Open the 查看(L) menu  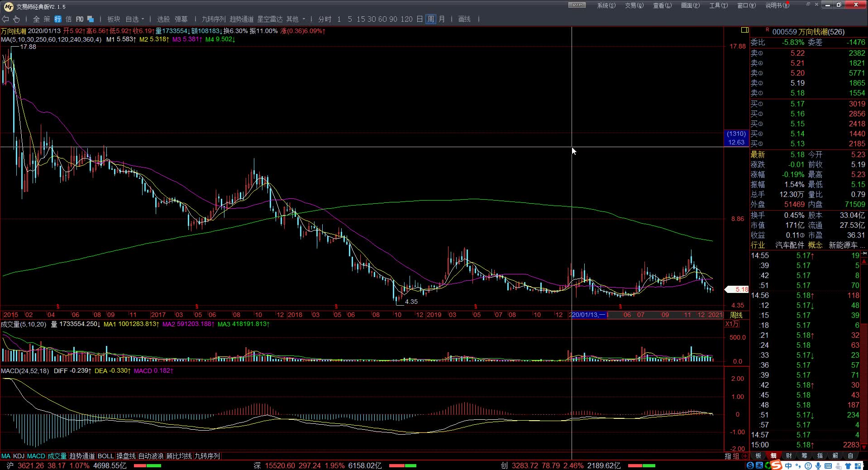662,5
